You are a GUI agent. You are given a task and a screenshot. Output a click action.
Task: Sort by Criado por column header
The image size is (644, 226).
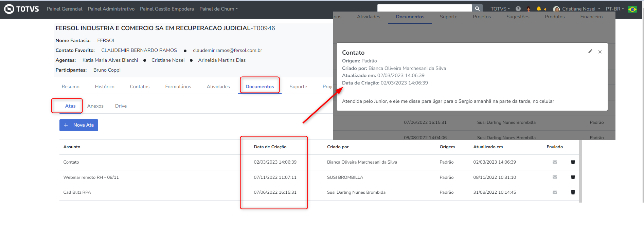pos(338,147)
